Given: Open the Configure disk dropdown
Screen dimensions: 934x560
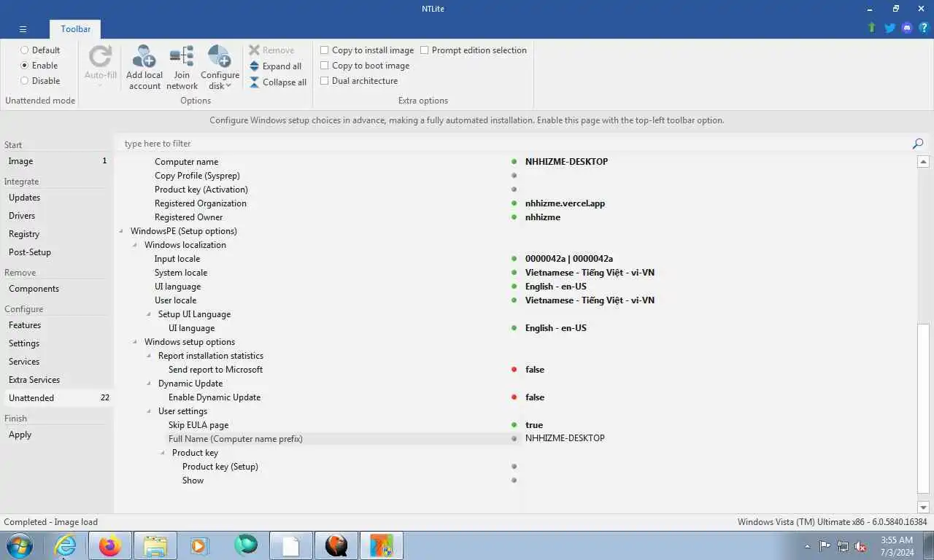Looking at the screenshot, I should point(220,67).
